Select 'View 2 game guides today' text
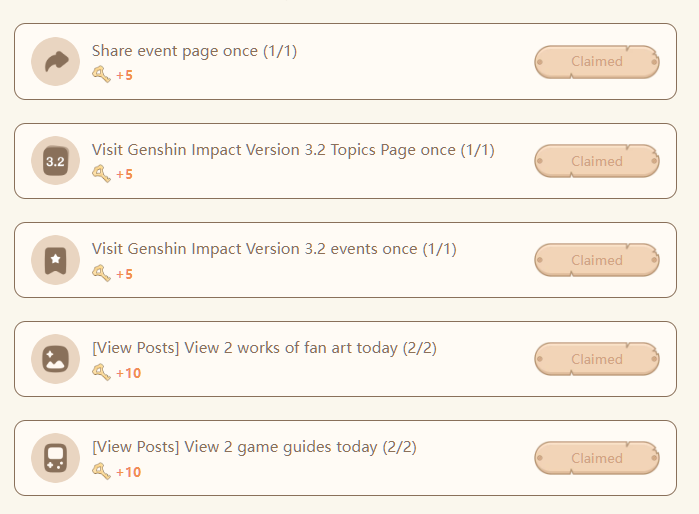Screen dimensions: 699x514 [x=281, y=447]
